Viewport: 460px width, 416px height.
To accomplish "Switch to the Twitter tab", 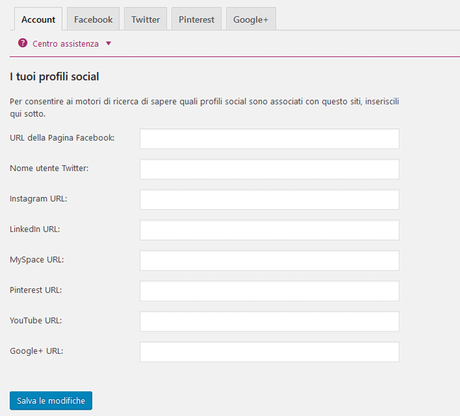I will [x=145, y=19].
